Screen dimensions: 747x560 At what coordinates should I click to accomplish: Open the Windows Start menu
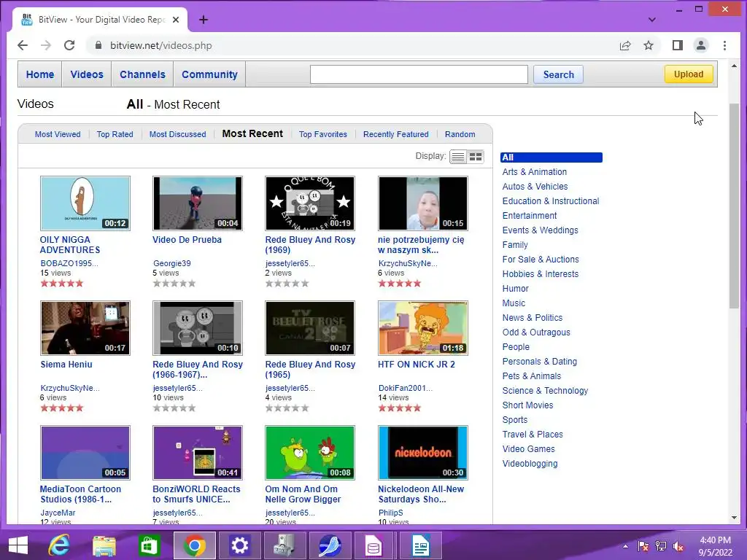click(x=18, y=545)
